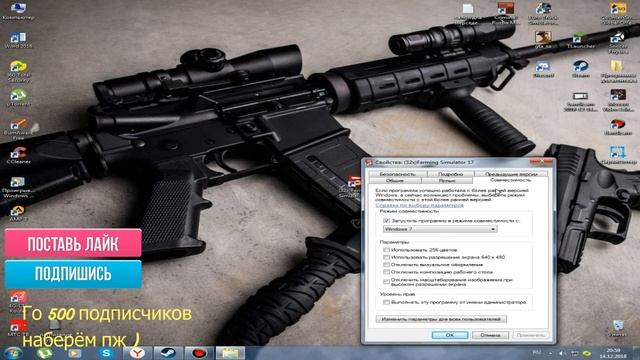
Task: Close the Farming Simulator properties dialog
Action: (542, 162)
